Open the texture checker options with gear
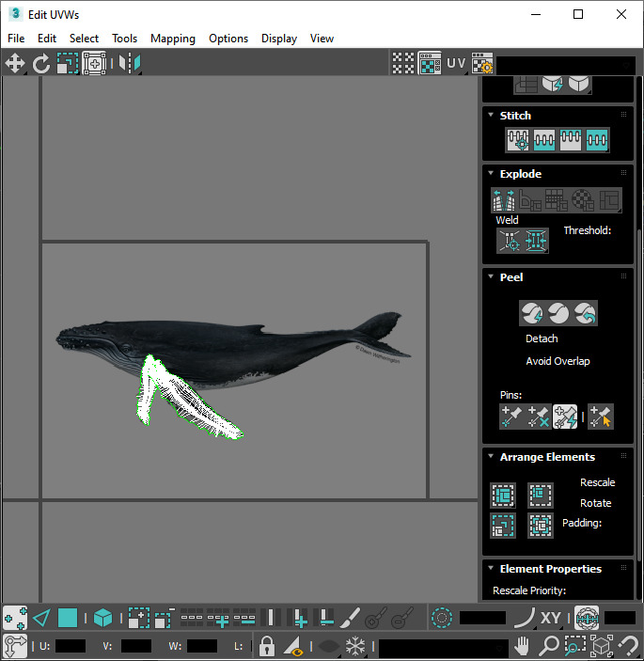This screenshot has width=644, height=661. coord(482,63)
